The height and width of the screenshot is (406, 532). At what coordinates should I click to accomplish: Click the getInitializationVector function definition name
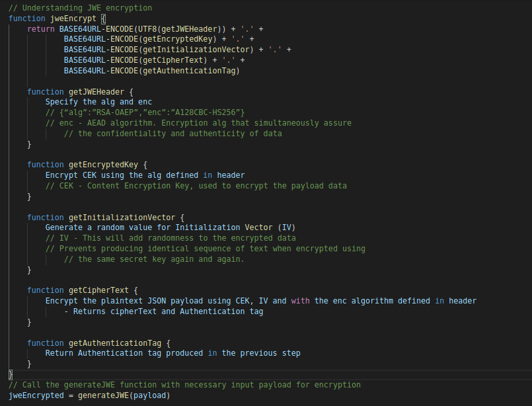tap(122, 217)
